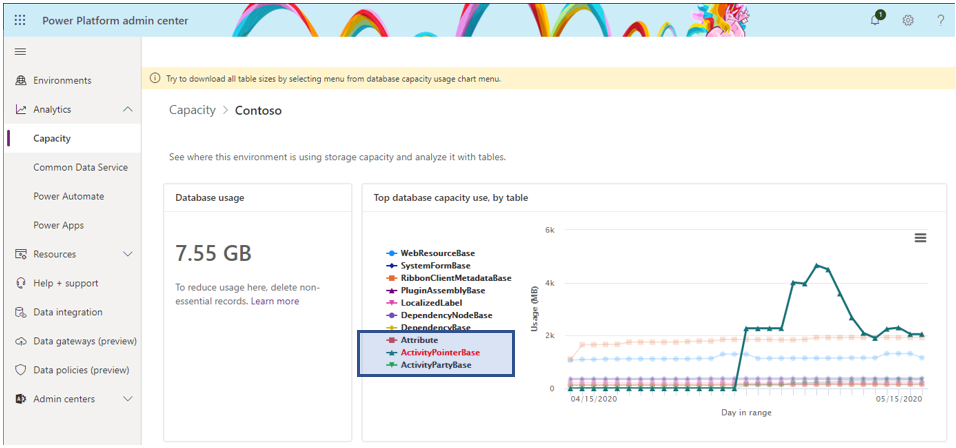Toggle ActivityPartyBase series in legend

click(429, 364)
